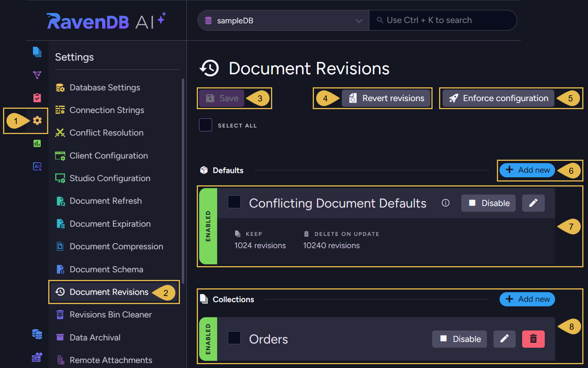Click the Document Revisions history page icon
Screen dimensions: 588x368
pos(209,69)
